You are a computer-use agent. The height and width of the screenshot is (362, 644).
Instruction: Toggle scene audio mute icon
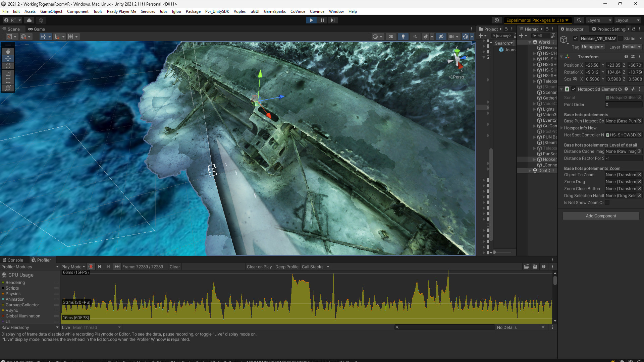click(x=415, y=37)
